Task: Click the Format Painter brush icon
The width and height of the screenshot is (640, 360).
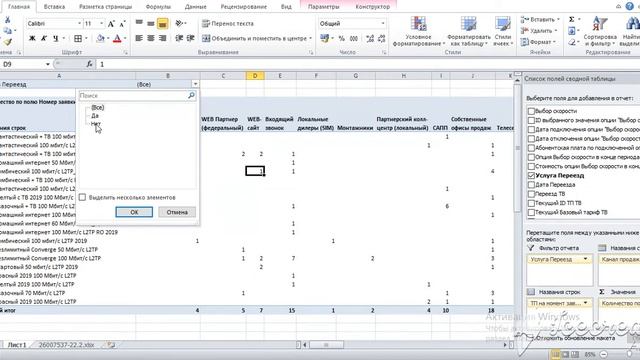Action: click(x=7, y=42)
